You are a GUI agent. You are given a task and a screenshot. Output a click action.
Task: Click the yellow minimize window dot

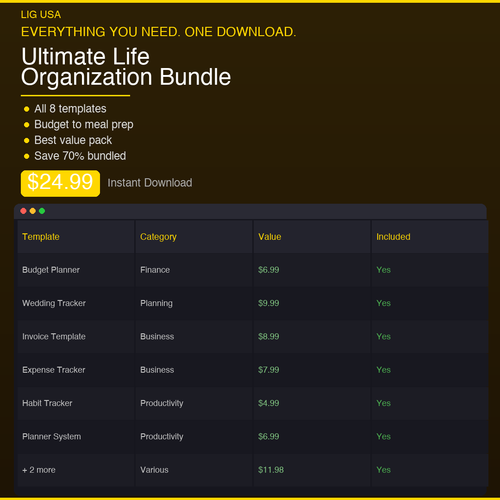33,211
